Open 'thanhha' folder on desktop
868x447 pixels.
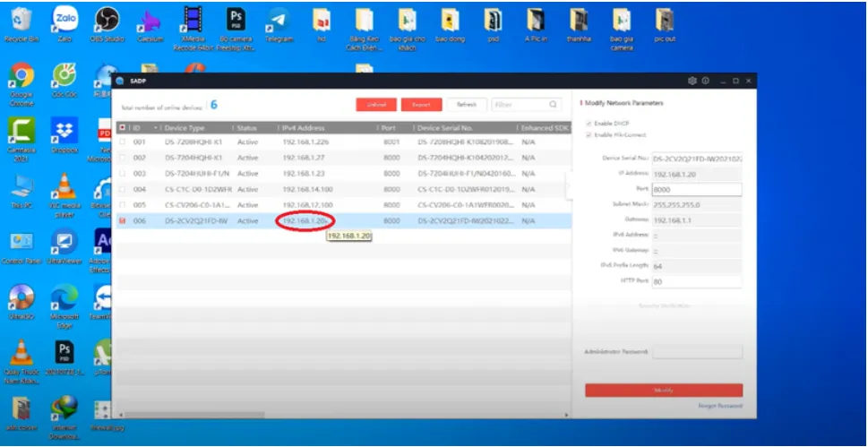tap(579, 25)
